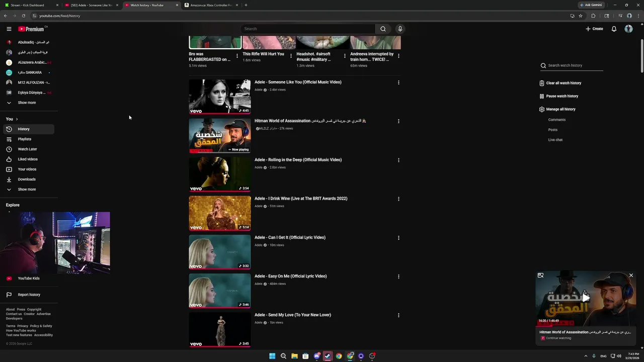This screenshot has width=644, height=362.
Task: Open the account avatar menu
Action: pyautogui.click(x=628, y=29)
